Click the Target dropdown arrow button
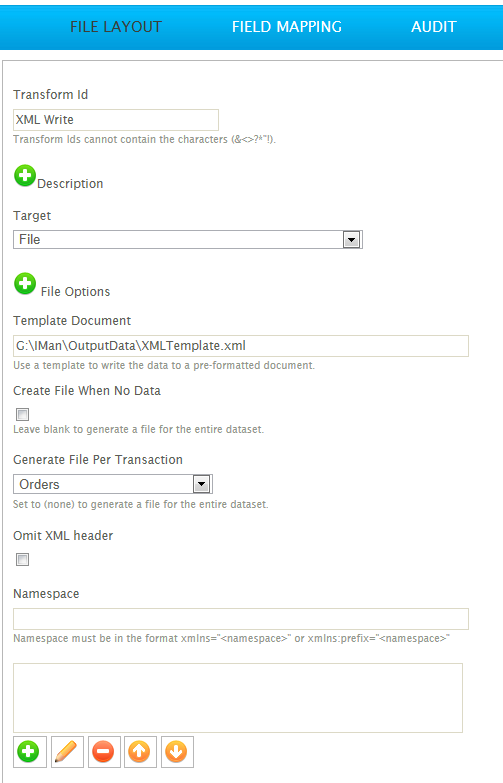The image size is (503, 783). [x=351, y=240]
